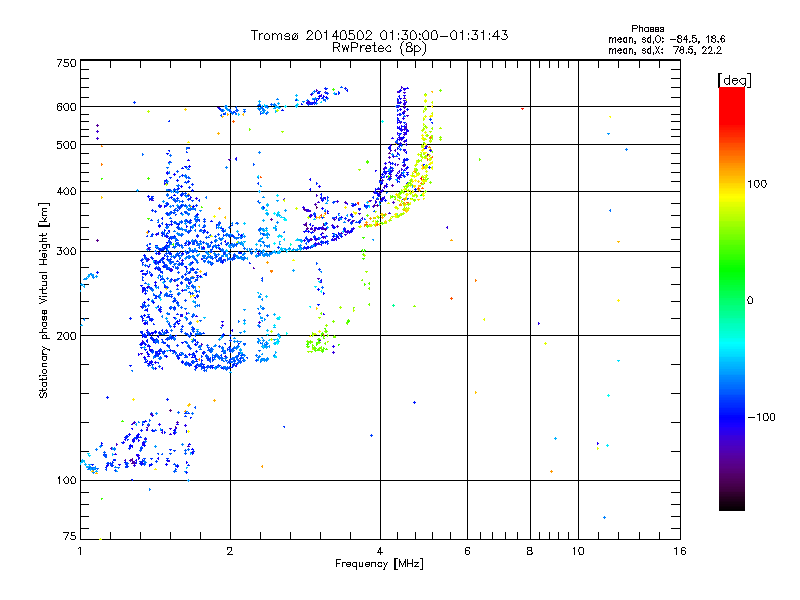800x600 pixels.
Task: Click the 'RwPretec (8p)' subtitle
Action: 379,48
